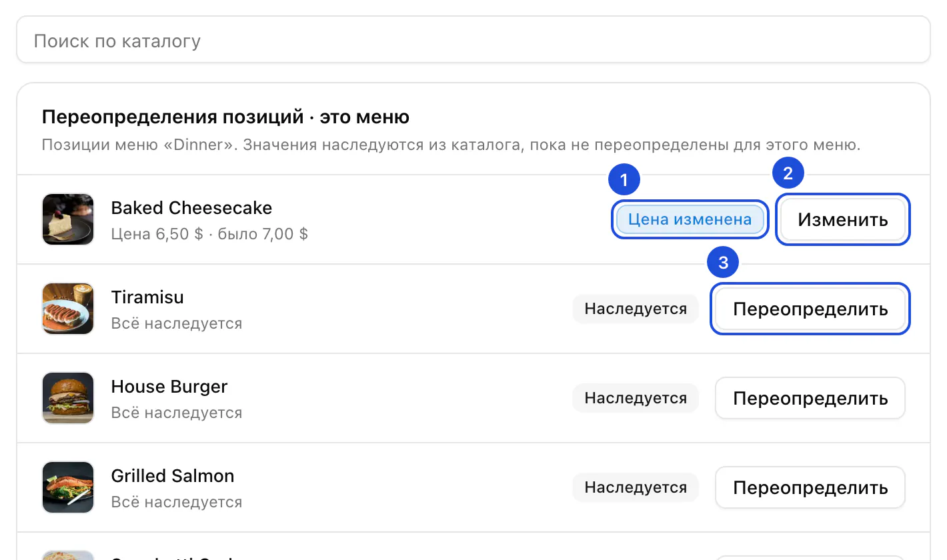This screenshot has height=560, width=947.
Task: Select the House Burger item name
Action: (x=169, y=387)
